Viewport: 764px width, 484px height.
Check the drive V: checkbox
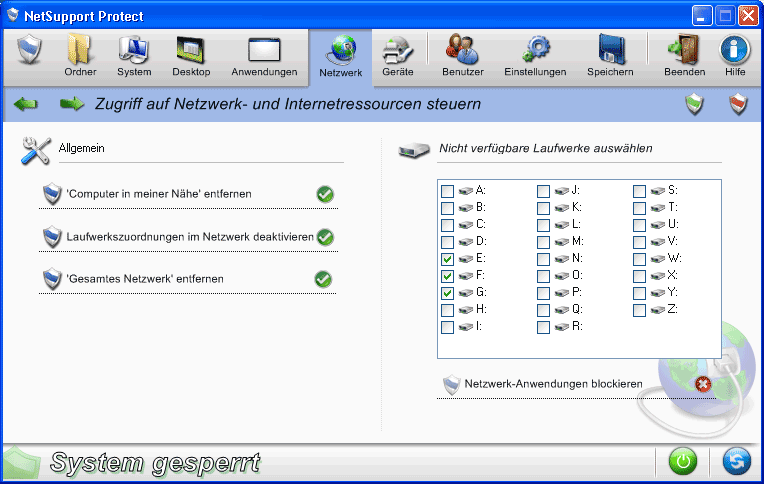pyautogui.click(x=639, y=242)
